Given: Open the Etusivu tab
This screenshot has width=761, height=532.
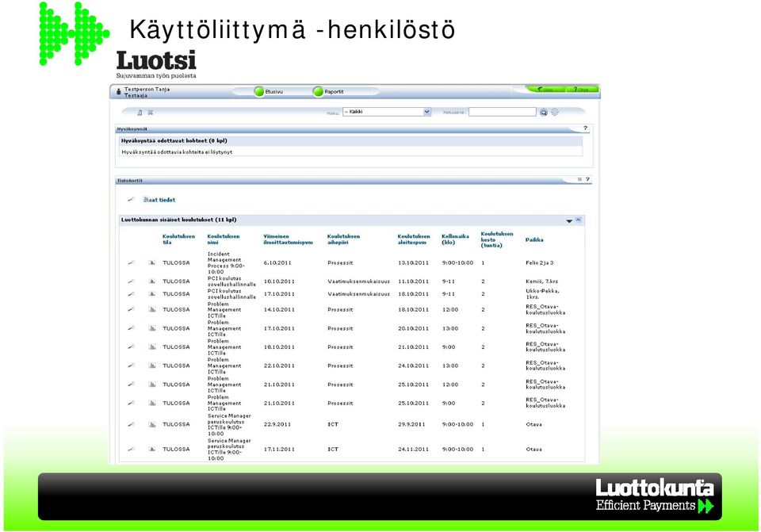Looking at the screenshot, I should click(269, 91).
